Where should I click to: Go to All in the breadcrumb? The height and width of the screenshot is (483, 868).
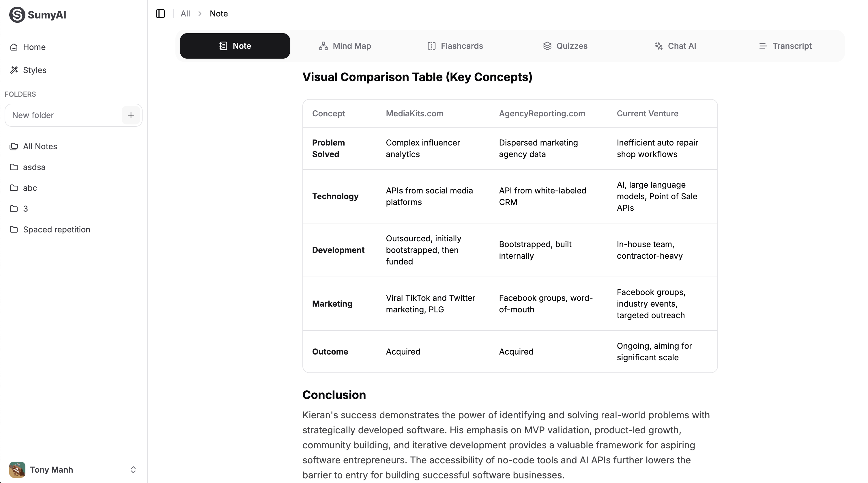[x=185, y=14]
